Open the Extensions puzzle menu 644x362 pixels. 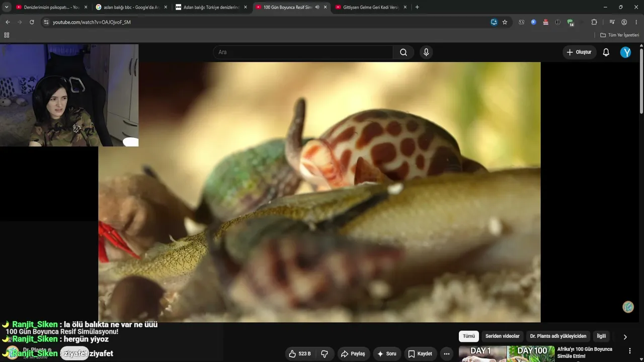pos(594,22)
